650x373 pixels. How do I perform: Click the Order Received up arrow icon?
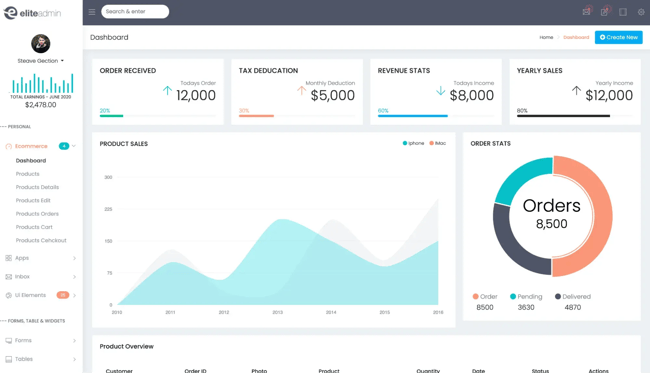point(167,90)
